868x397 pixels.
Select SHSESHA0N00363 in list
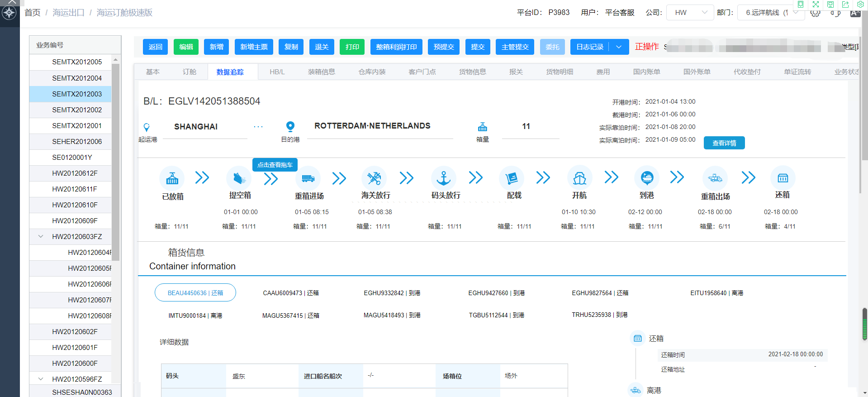[x=71, y=392]
